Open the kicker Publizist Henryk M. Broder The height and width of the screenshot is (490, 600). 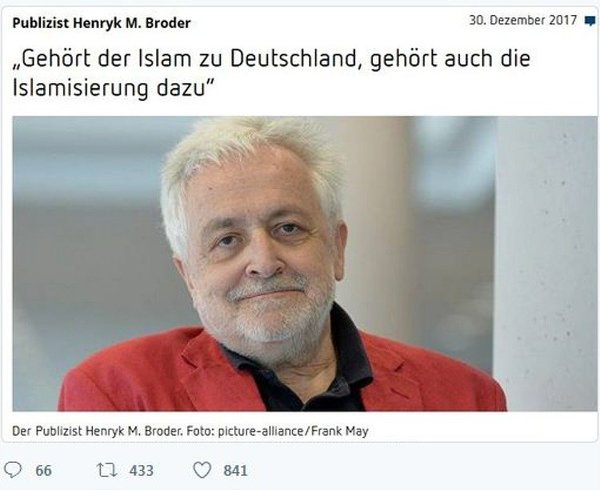click(101, 23)
